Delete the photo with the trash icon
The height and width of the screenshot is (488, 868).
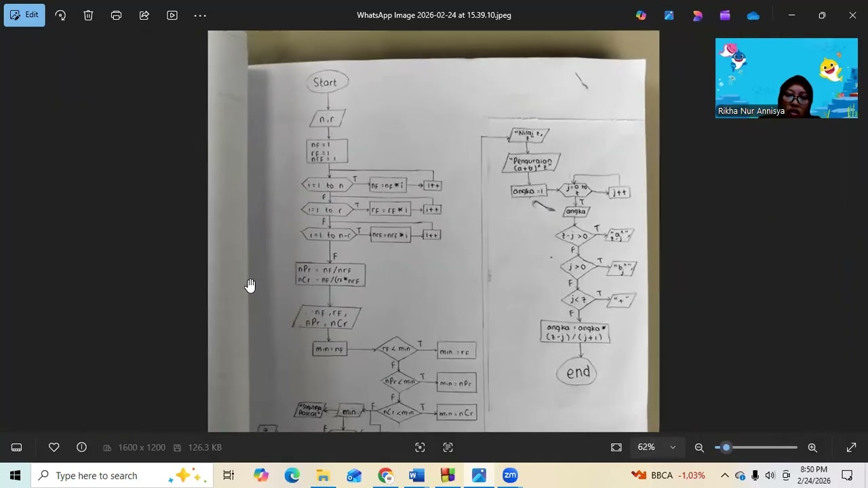coord(88,15)
